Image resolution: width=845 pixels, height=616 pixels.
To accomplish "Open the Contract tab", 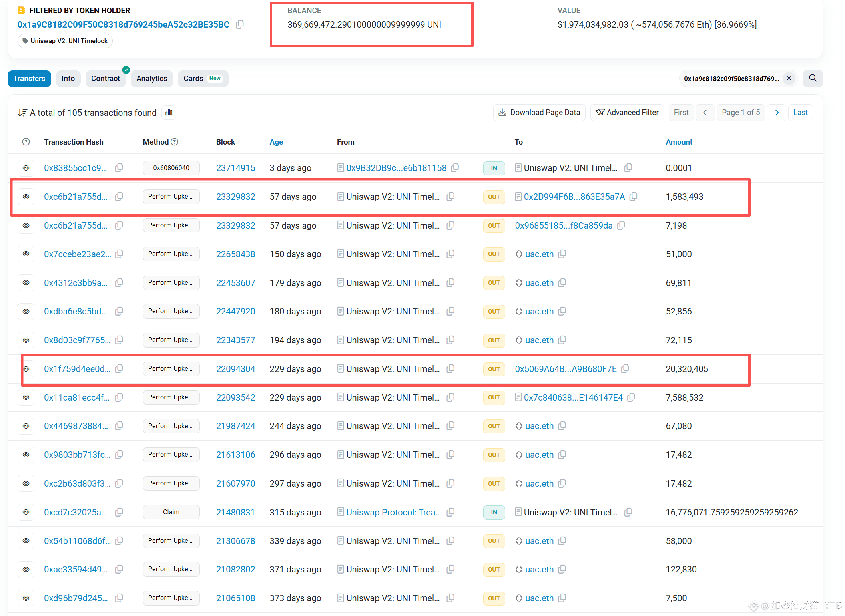I will coord(105,79).
